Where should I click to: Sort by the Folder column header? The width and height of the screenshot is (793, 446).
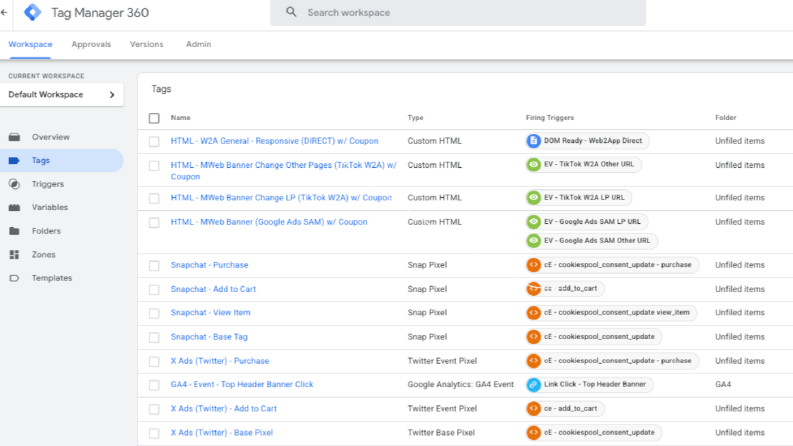click(x=726, y=117)
